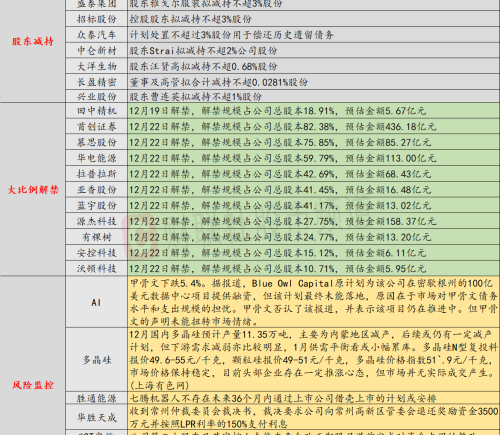Click the 首创证券 company cell

pos(97,126)
